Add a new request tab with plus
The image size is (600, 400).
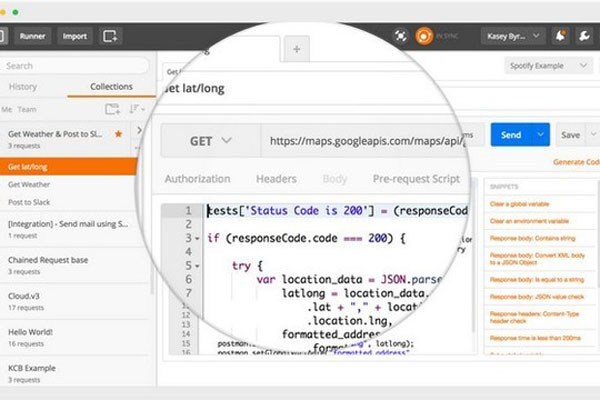[x=295, y=48]
